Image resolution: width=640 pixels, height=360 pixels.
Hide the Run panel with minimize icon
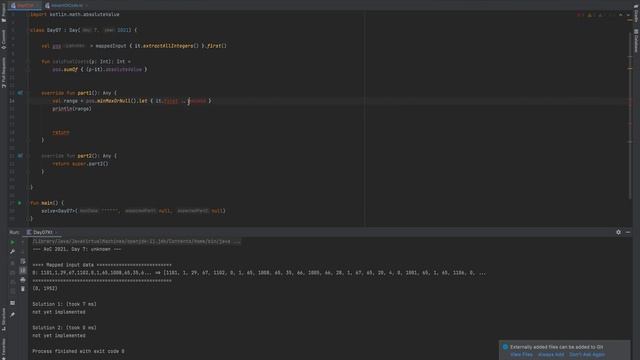(628, 232)
